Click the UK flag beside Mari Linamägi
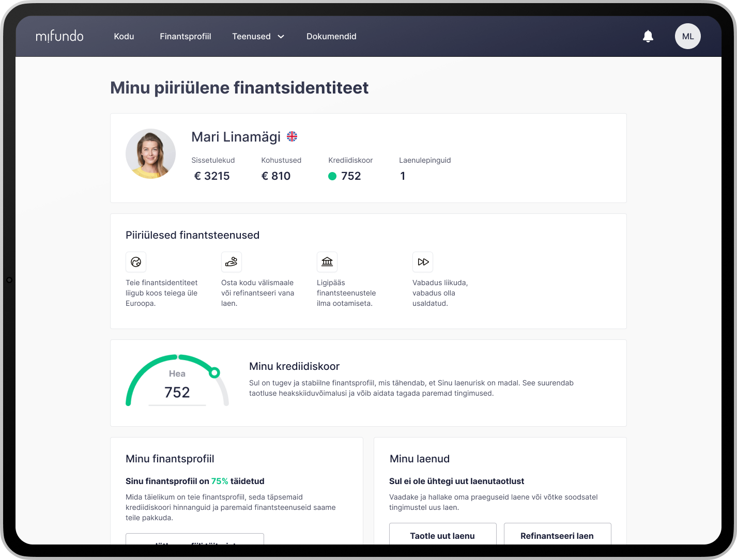Viewport: 737px width, 560px height. pos(292,136)
